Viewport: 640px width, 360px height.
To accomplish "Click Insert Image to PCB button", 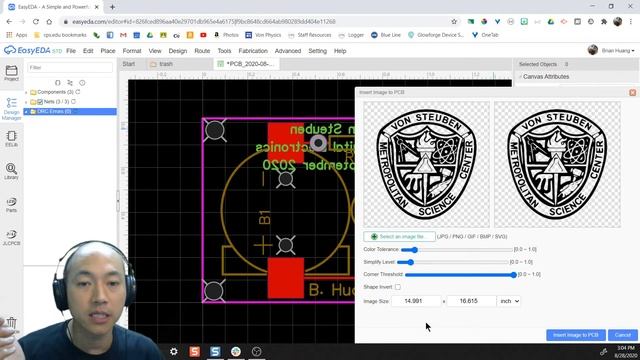I will click(576, 335).
